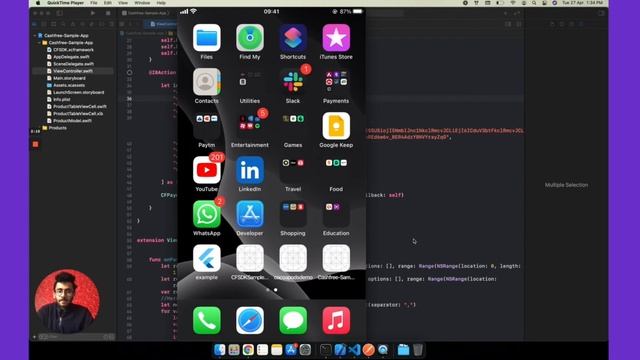Select Assets.xcassets in the navigator
640x360 pixels.
tap(69, 85)
